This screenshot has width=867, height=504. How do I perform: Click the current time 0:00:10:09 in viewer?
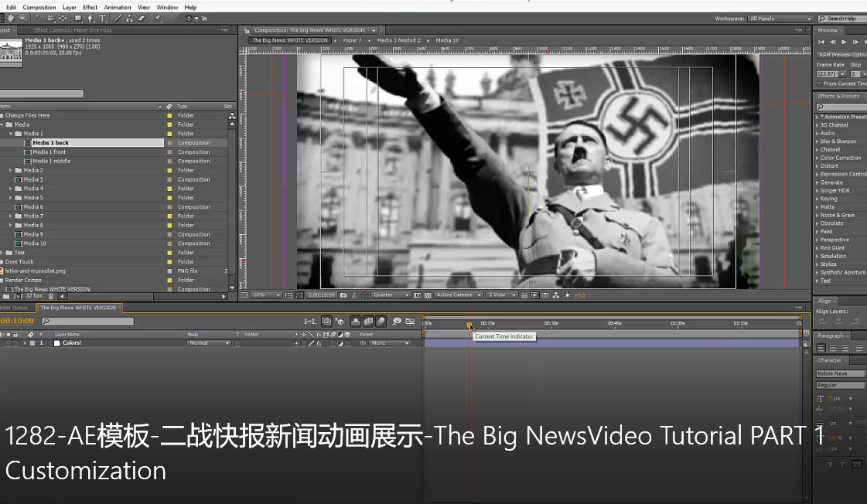321,295
